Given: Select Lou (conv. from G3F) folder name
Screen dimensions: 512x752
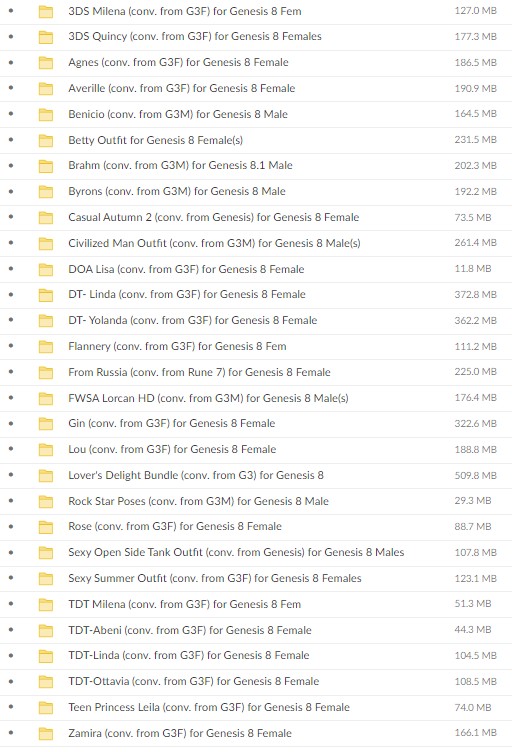Looking at the screenshot, I should [x=172, y=449].
